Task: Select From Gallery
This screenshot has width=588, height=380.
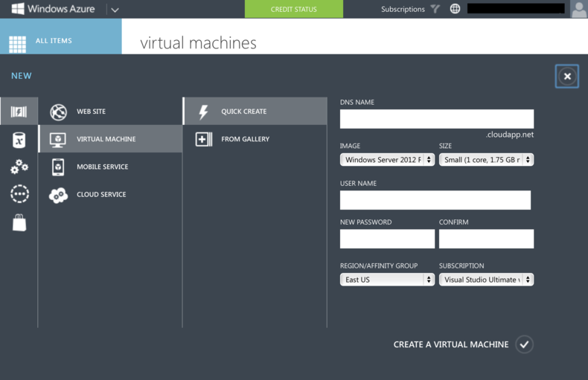Action: pyautogui.click(x=255, y=139)
